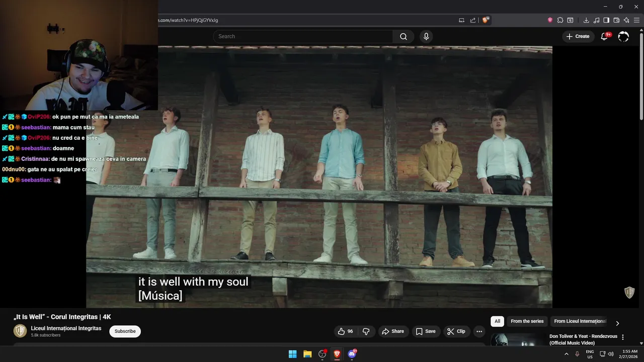Open more actions three-dot menu under video

[x=479, y=331]
